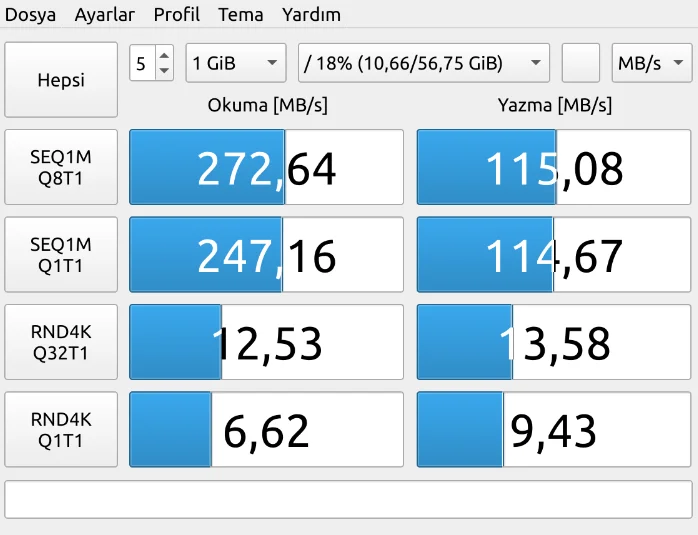Screen dimensions: 698x535
Task: Open the Profil menu
Action: (177, 15)
